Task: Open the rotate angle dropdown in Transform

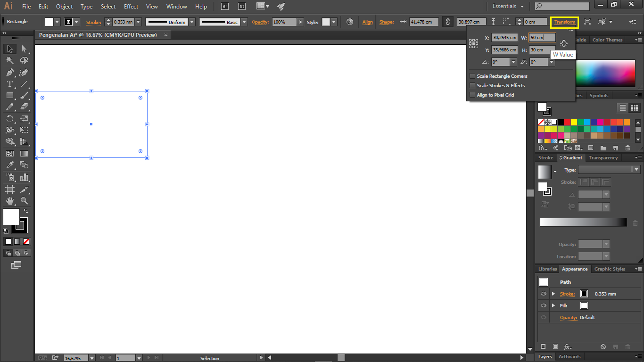Action: pos(513,62)
